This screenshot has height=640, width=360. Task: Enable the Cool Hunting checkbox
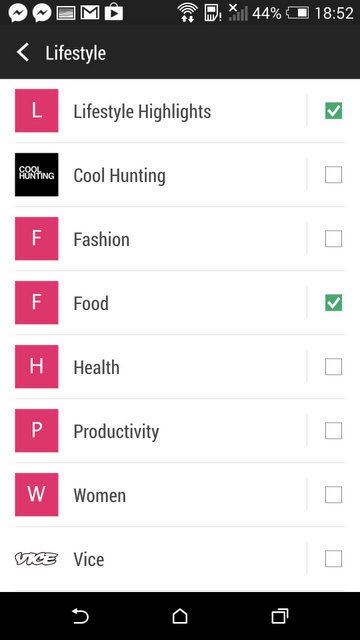[x=333, y=175]
